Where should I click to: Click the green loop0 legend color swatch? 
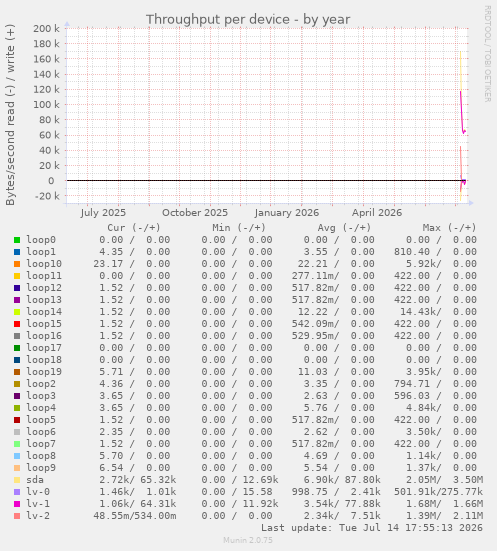pyautogui.click(x=17, y=240)
